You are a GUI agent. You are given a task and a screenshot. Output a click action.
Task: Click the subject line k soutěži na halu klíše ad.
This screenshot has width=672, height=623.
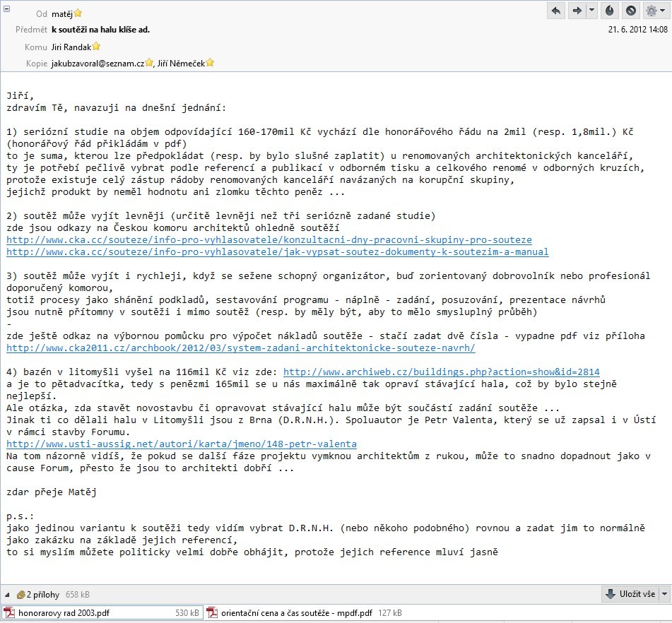[101, 30]
